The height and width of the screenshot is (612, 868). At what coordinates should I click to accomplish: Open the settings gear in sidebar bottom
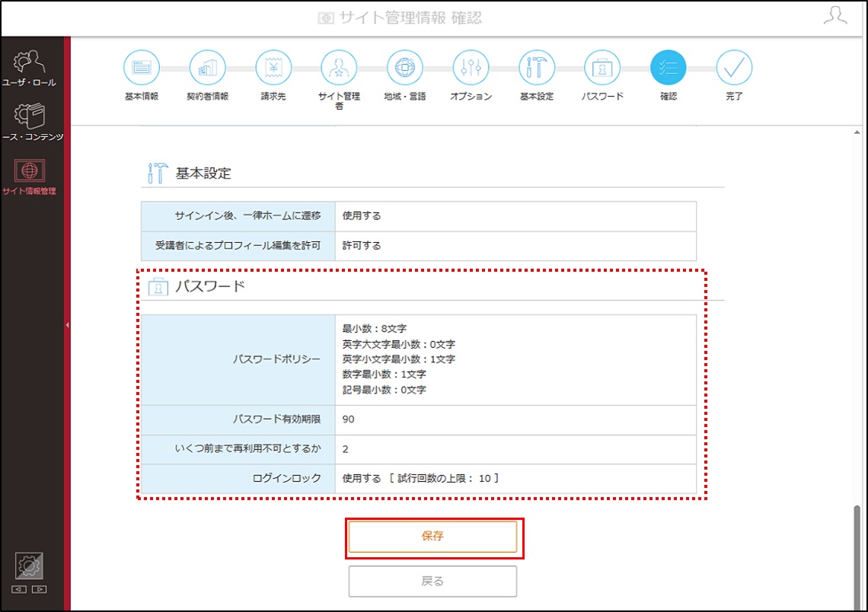tap(29, 566)
